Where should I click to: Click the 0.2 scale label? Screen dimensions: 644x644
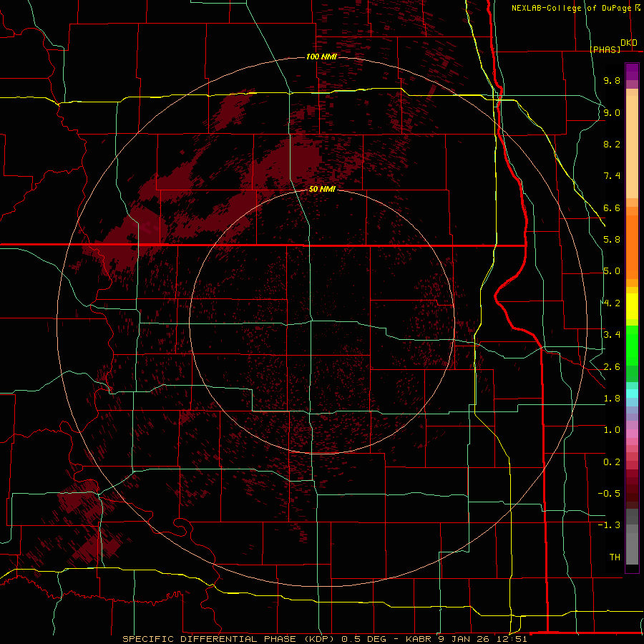click(x=612, y=462)
